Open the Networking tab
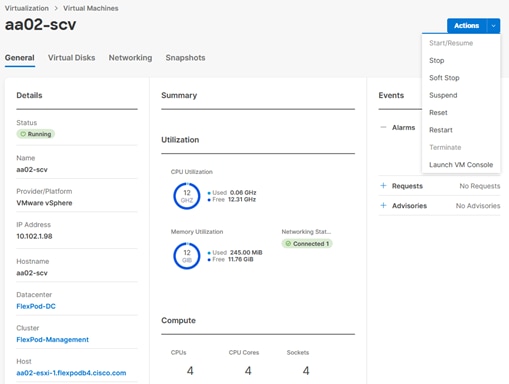509x384 pixels. coord(130,58)
